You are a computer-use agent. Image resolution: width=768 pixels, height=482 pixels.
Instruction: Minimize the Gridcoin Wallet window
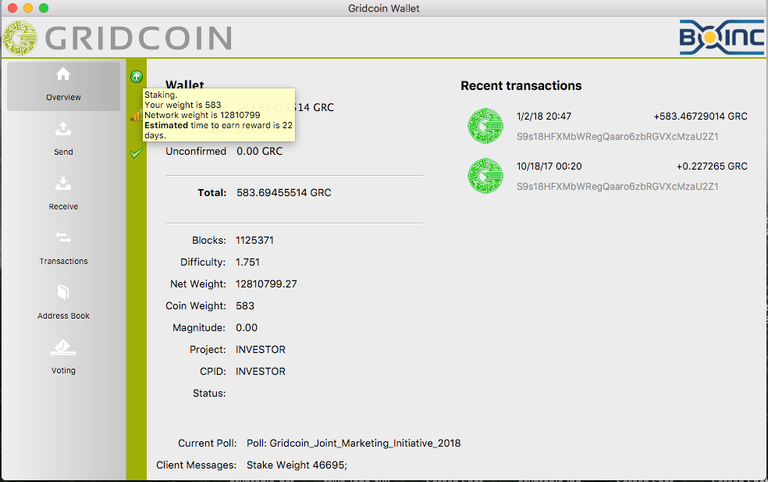pyautogui.click(x=28, y=8)
